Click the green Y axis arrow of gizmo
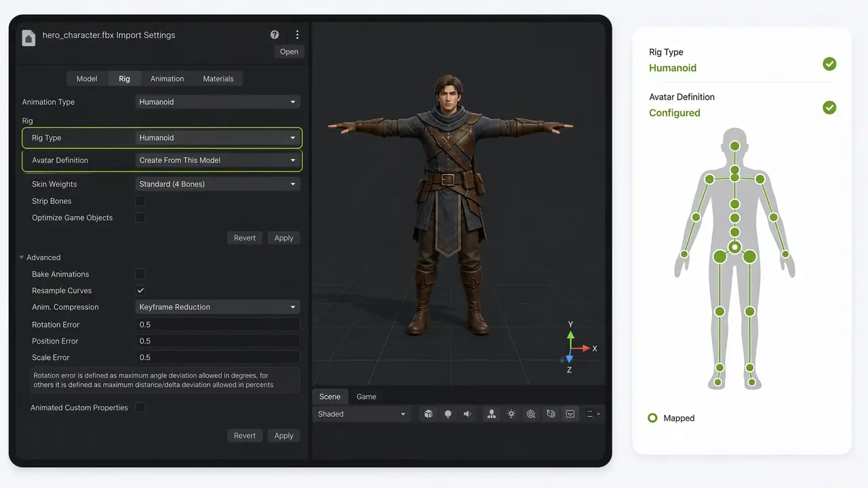Viewport: 868px width, 488px height. tap(570, 336)
